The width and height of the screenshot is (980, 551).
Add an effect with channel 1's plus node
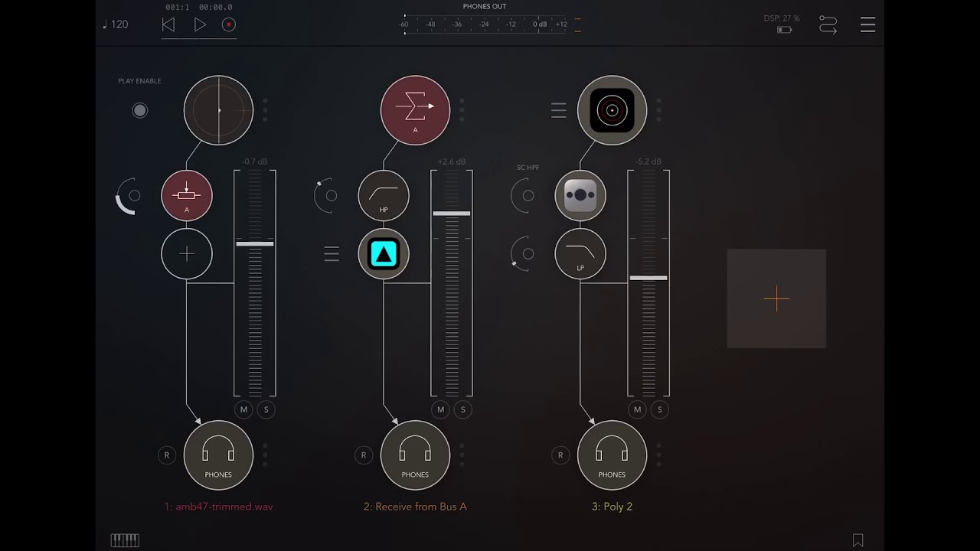point(187,253)
